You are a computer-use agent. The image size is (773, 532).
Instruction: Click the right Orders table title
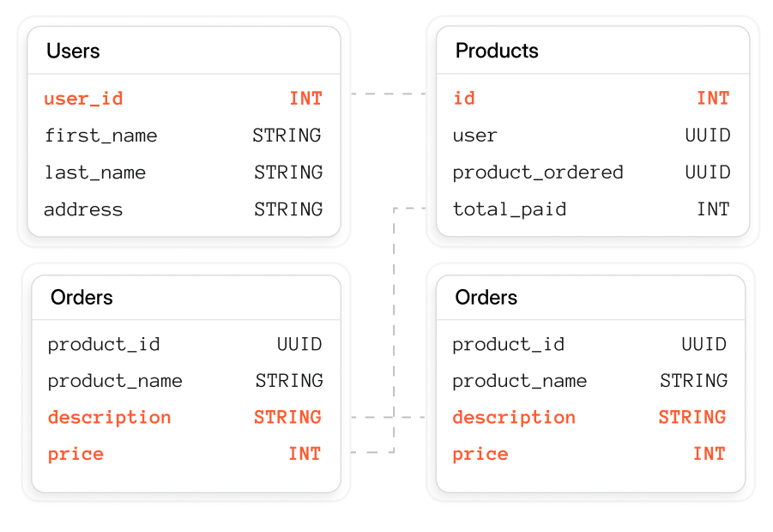[486, 298]
